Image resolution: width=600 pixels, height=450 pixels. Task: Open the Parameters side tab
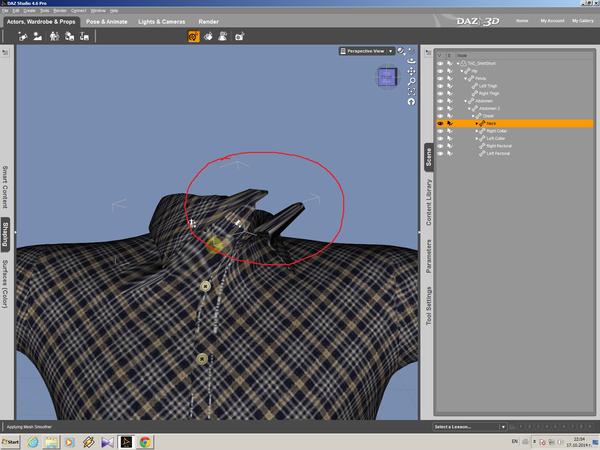[x=429, y=256]
